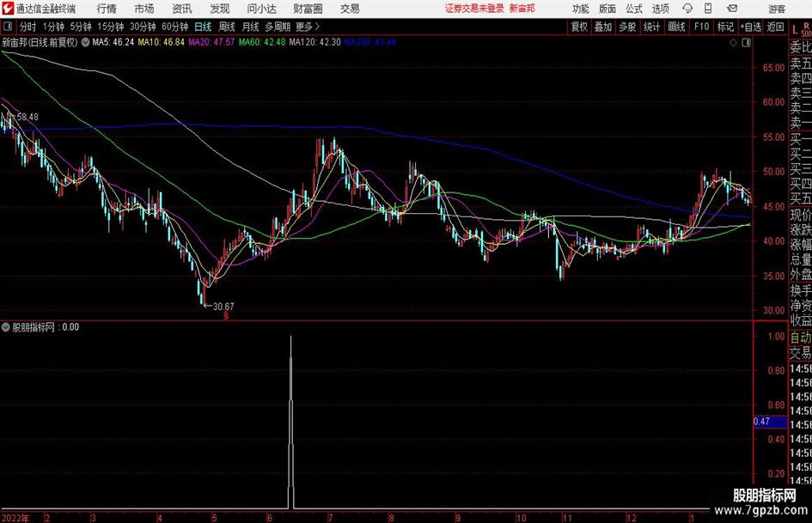Select the 日线 daily period tab
This screenshot has width=812, height=523.
click(x=203, y=27)
